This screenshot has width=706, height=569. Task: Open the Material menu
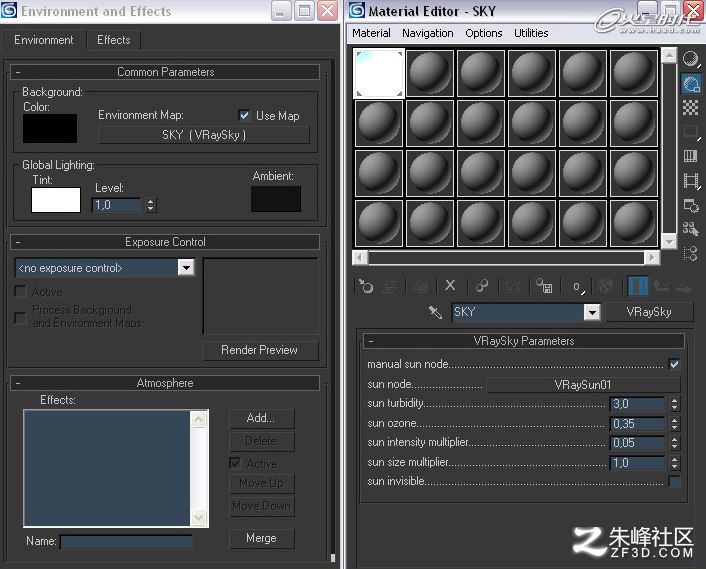pyautogui.click(x=371, y=33)
